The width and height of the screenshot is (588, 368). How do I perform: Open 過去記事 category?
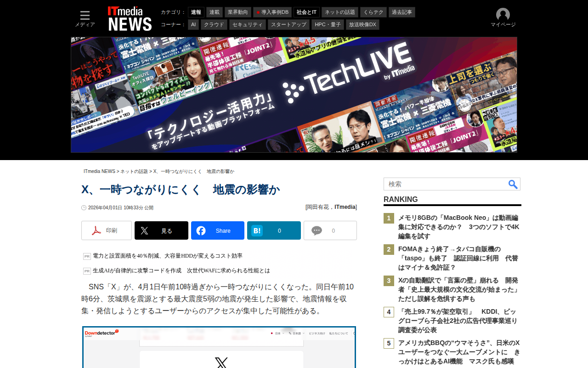(x=402, y=12)
